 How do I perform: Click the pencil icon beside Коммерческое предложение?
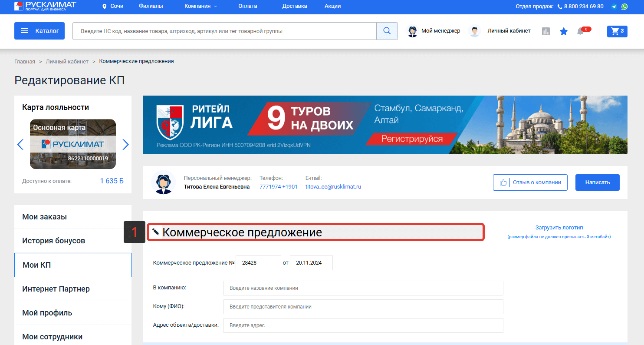(x=156, y=232)
